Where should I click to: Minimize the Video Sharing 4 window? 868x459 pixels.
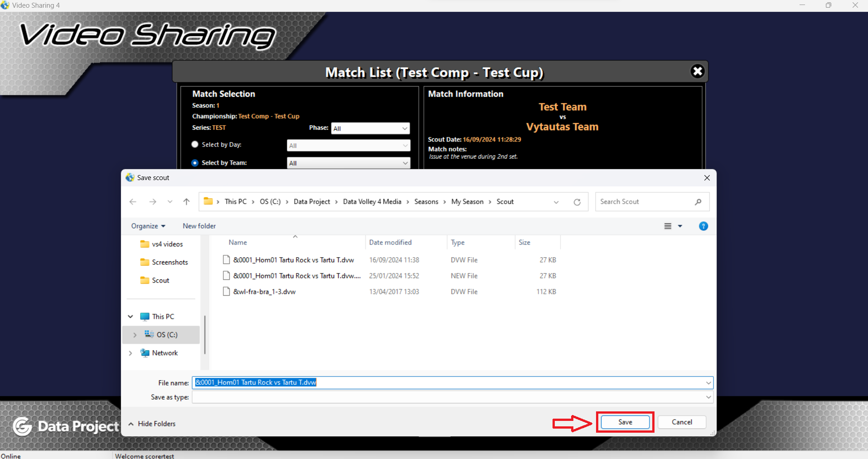[x=802, y=5]
